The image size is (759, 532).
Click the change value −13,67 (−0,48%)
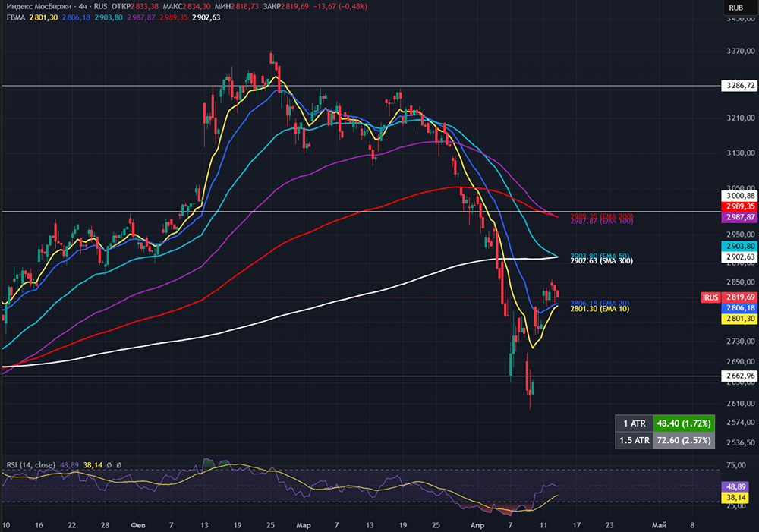[x=340, y=6]
